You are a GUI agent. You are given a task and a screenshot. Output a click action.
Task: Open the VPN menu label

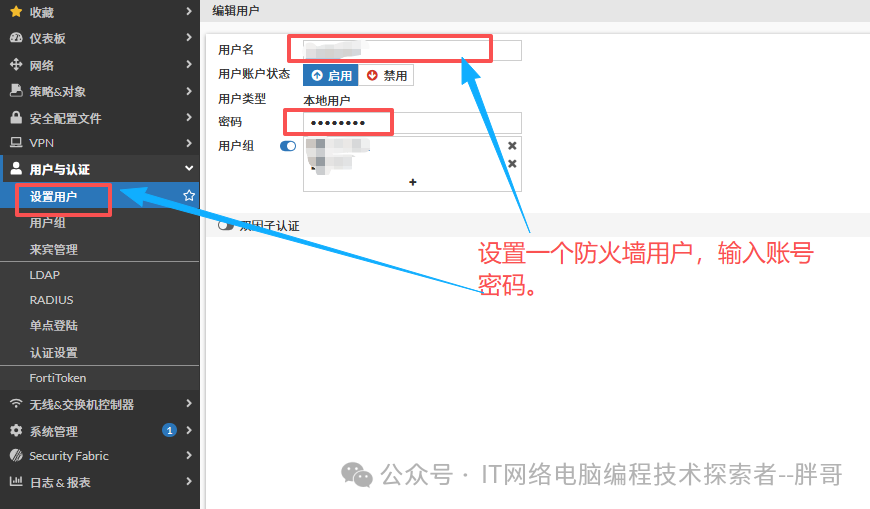coord(42,143)
